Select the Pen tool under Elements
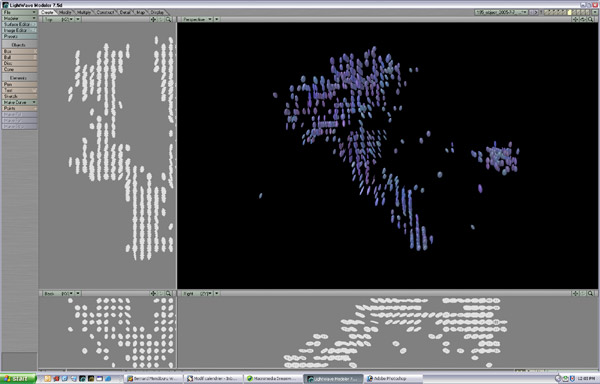The image size is (600, 384). pos(20,84)
